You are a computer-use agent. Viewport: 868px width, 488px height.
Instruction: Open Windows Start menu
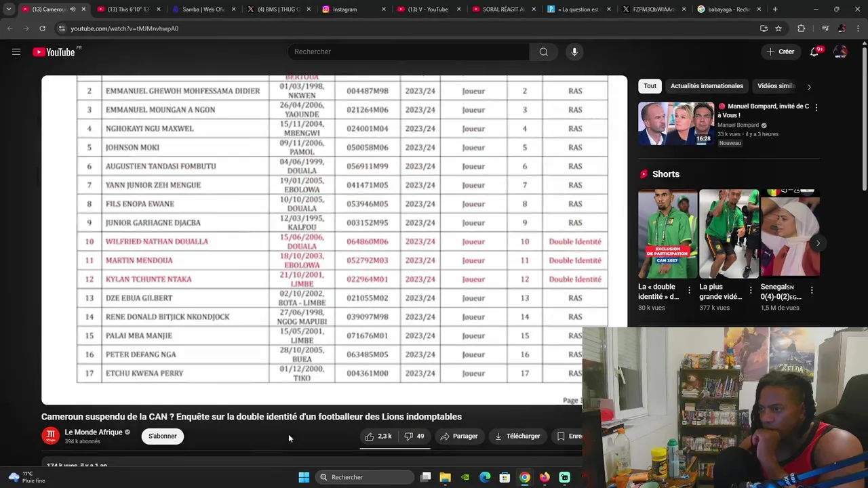(304, 477)
